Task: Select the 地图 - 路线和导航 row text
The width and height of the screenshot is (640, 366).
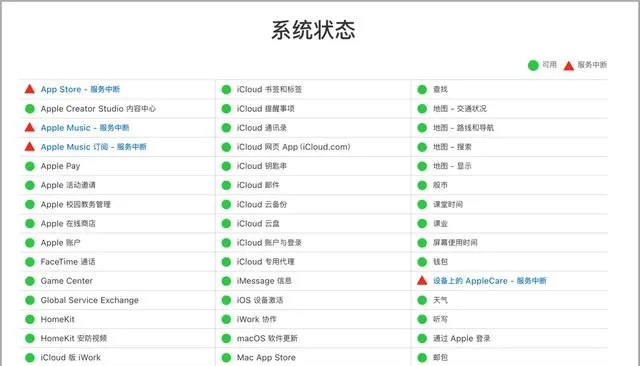Action: (463, 128)
